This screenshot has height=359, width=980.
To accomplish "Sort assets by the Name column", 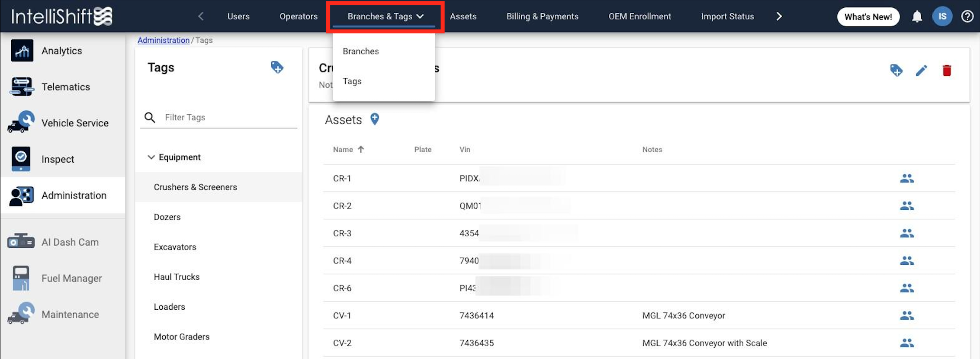I will pos(348,149).
